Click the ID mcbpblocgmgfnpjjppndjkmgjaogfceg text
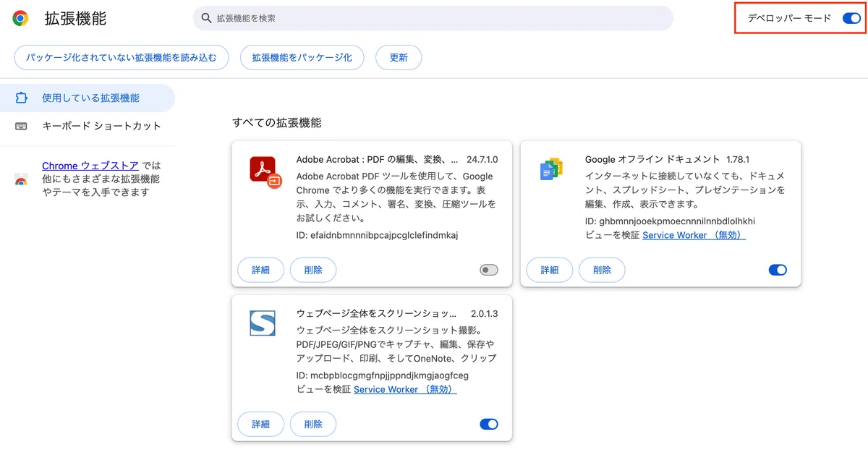The image size is (868, 455). click(383, 375)
